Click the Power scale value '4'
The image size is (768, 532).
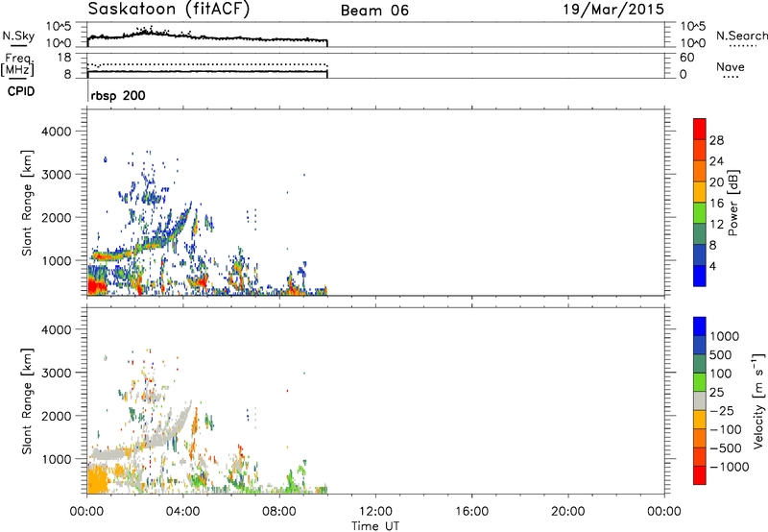coord(713,266)
